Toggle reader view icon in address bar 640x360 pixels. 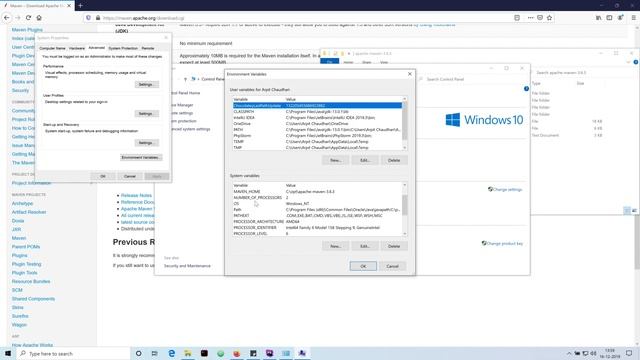click(517, 18)
